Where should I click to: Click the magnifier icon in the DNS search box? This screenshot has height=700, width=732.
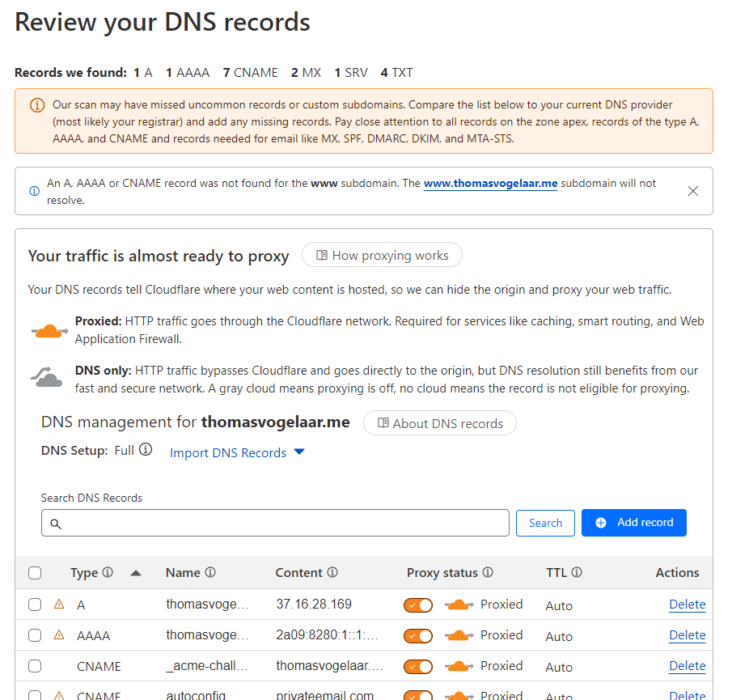tap(56, 524)
